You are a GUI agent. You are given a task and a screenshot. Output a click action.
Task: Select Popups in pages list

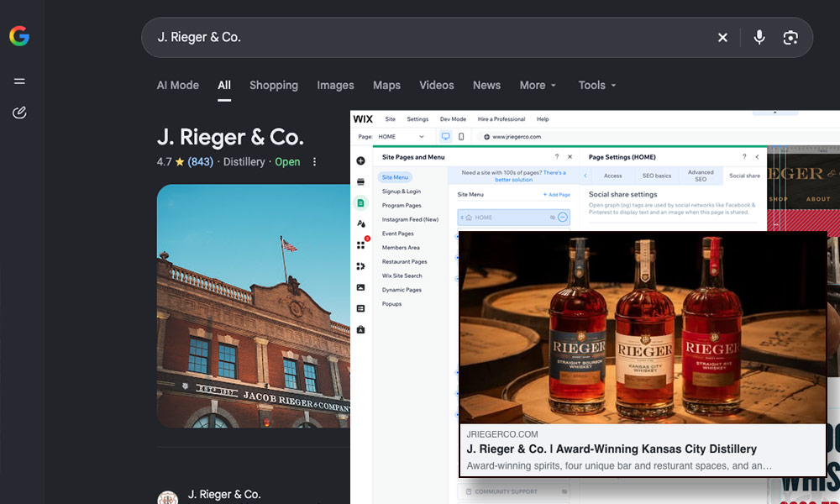pyautogui.click(x=391, y=304)
